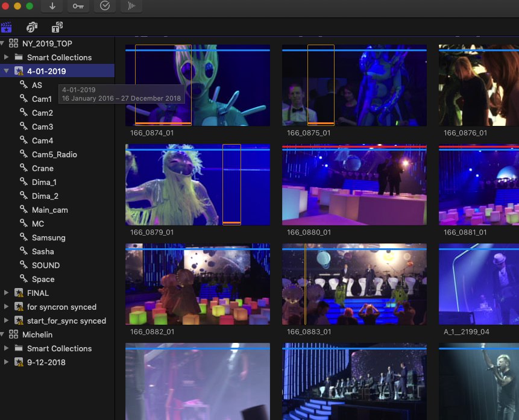
Task: Click the NY_2019_TOP library icon
Action: pyautogui.click(x=14, y=43)
